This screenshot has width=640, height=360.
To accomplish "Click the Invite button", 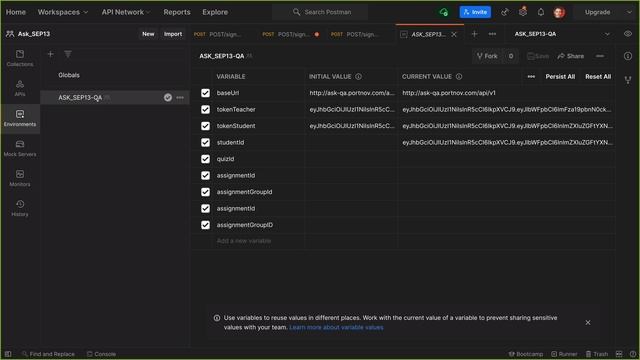I will click(475, 12).
